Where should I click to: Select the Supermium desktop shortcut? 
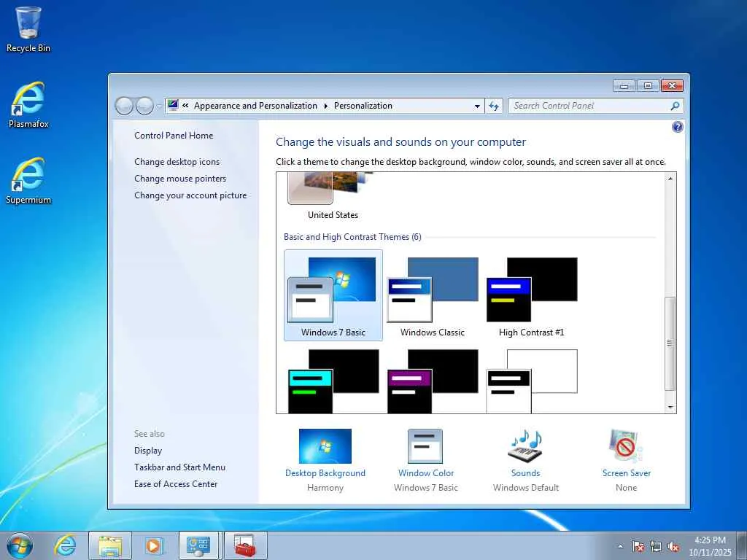(28, 181)
